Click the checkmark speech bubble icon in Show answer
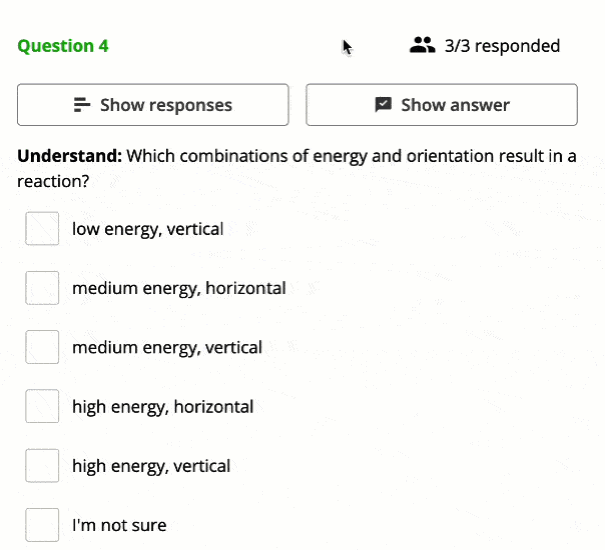605x550 pixels. click(x=383, y=105)
